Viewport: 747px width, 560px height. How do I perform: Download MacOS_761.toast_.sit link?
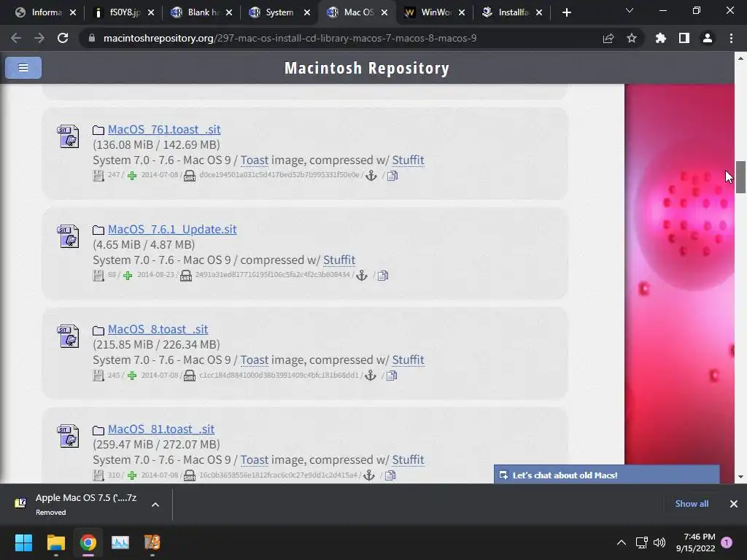pyautogui.click(x=164, y=130)
